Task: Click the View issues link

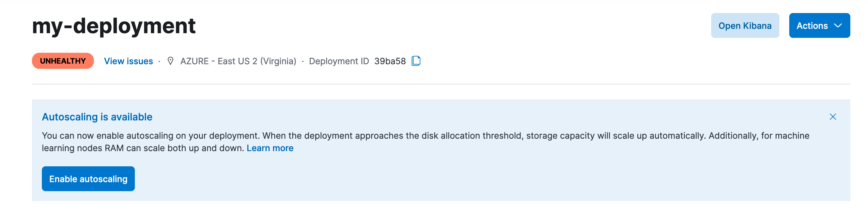Action: coord(128,61)
